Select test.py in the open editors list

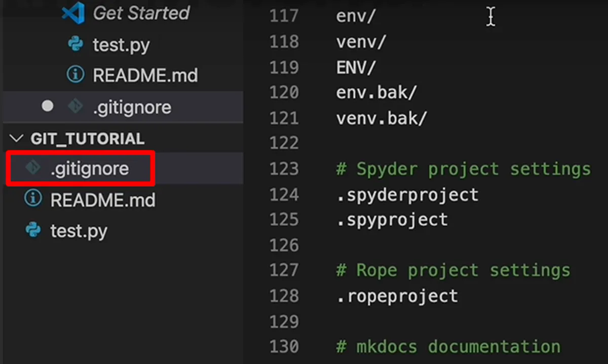pyautogui.click(x=121, y=45)
